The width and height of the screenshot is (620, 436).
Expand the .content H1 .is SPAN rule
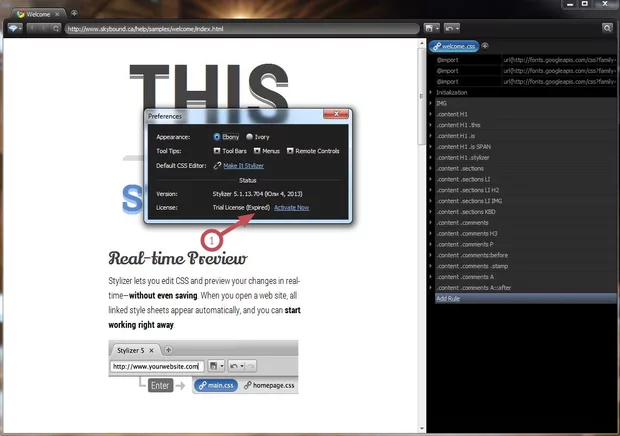pyautogui.click(x=431, y=147)
